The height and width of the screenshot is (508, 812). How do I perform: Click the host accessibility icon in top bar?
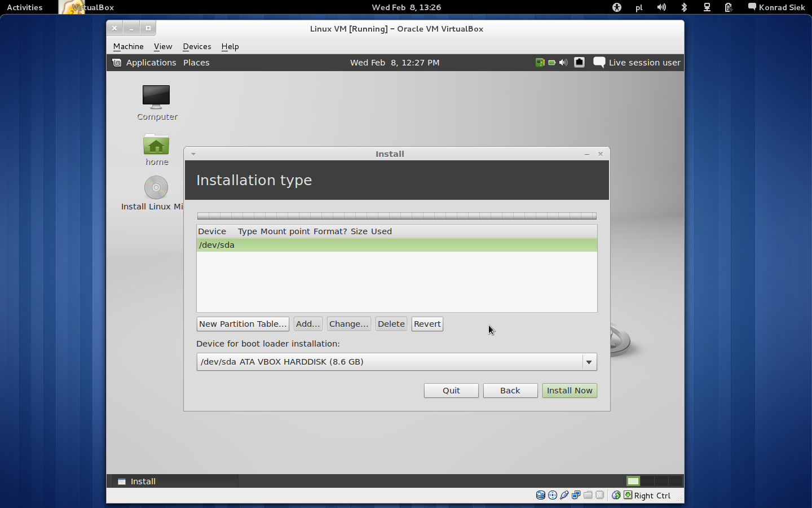pyautogui.click(x=617, y=7)
